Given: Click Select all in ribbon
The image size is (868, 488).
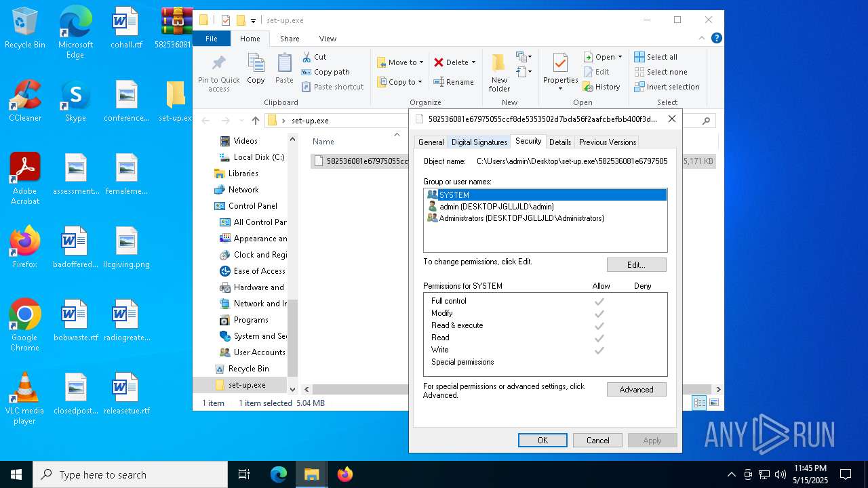Looking at the screenshot, I should click(x=656, y=57).
